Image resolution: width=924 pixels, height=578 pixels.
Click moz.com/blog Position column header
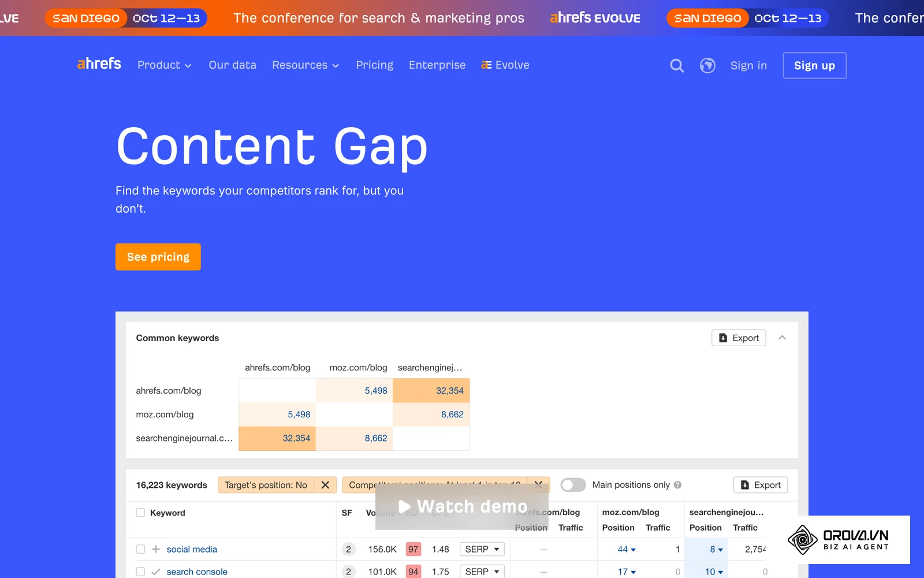pos(618,528)
